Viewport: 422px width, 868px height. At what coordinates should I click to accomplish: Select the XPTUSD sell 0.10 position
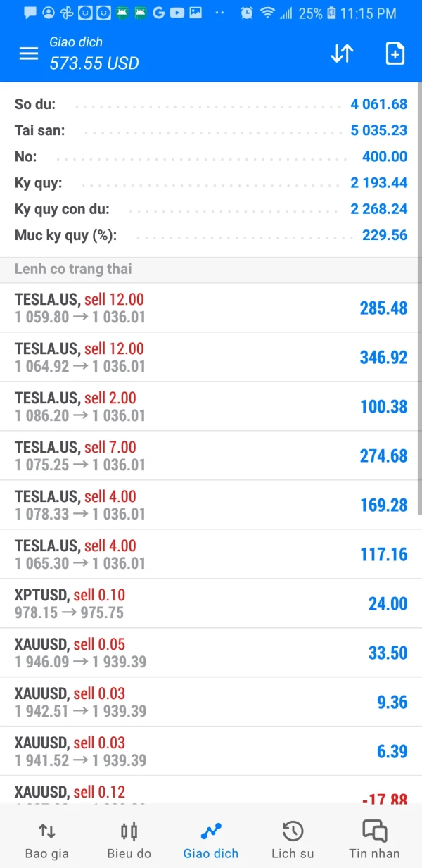(x=211, y=603)
